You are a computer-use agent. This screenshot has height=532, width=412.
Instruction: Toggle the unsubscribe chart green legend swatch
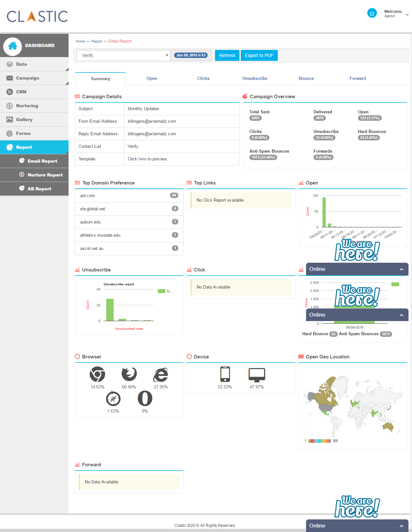tap(161, 291)
